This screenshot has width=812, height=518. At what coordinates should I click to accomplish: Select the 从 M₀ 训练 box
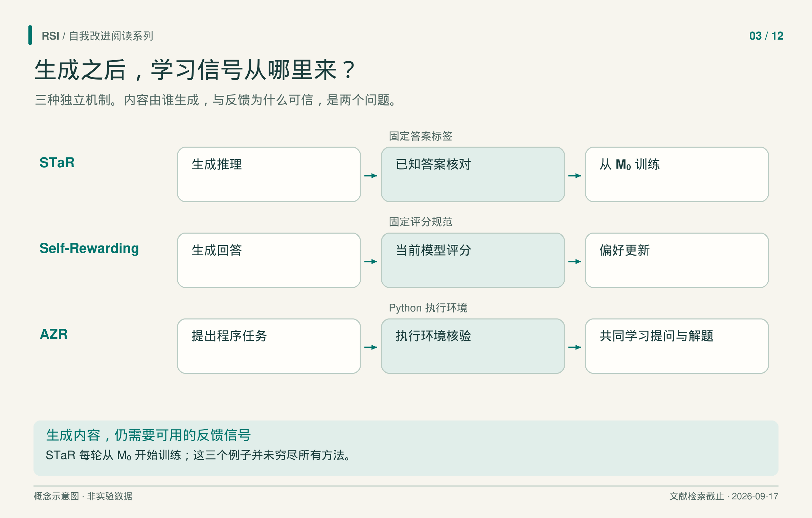(x=677, y=174)
